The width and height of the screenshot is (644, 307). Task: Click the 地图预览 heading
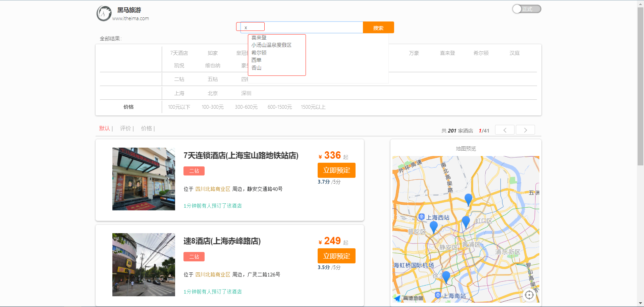466,148
